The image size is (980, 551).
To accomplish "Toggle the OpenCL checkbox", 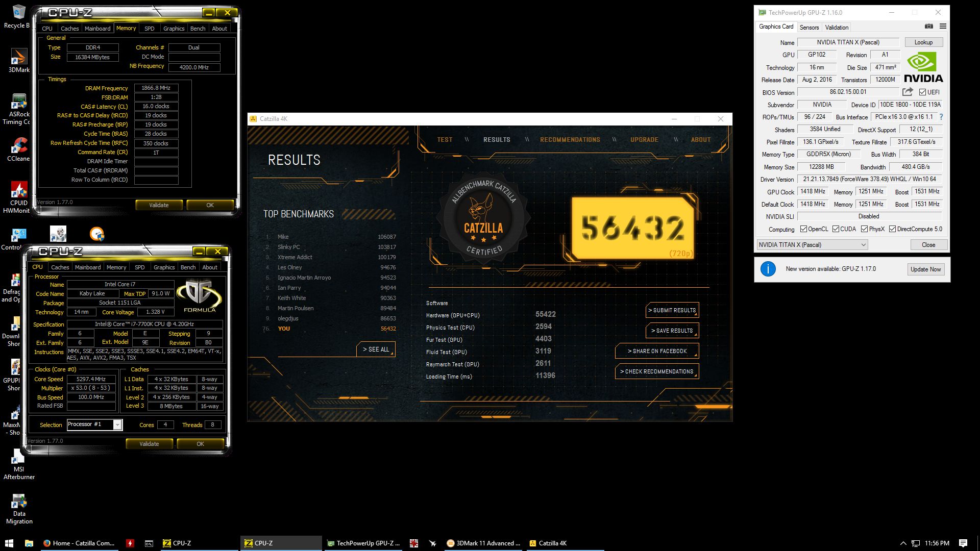I will click(x=803, y=229).
